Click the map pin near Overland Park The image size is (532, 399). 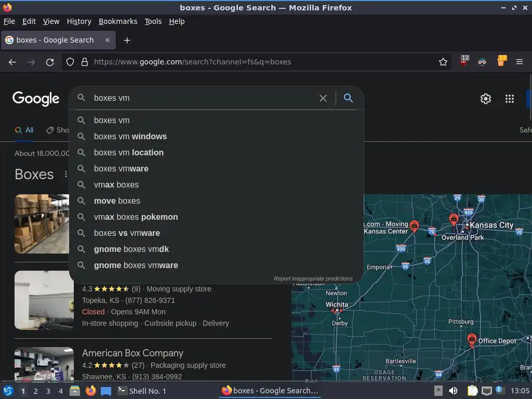click(x=454, y=220)
